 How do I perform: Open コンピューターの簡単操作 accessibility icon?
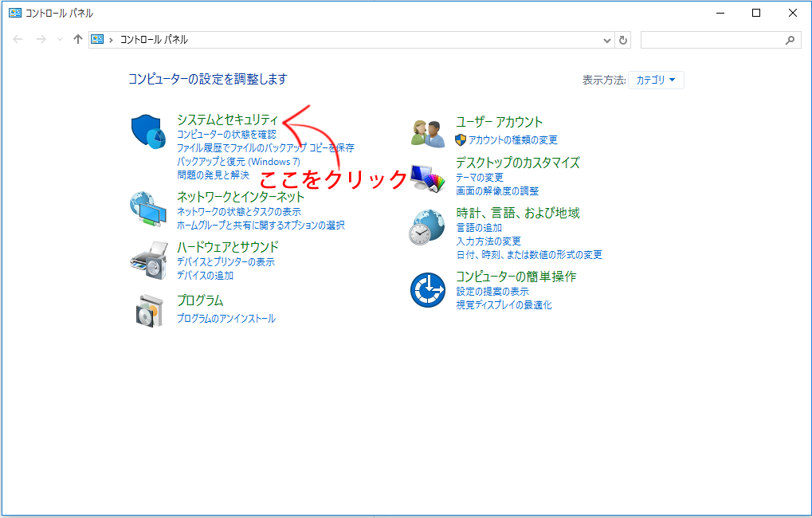point(428,288)
